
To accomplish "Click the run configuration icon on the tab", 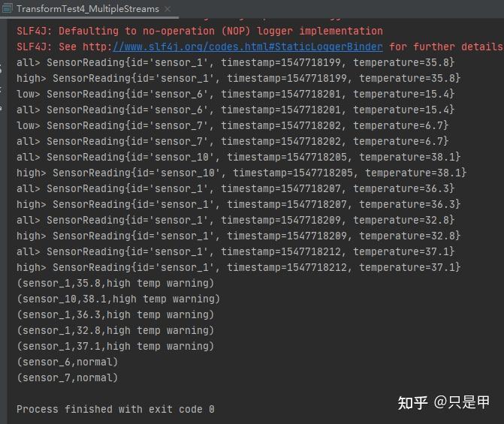I will (8, 9).
